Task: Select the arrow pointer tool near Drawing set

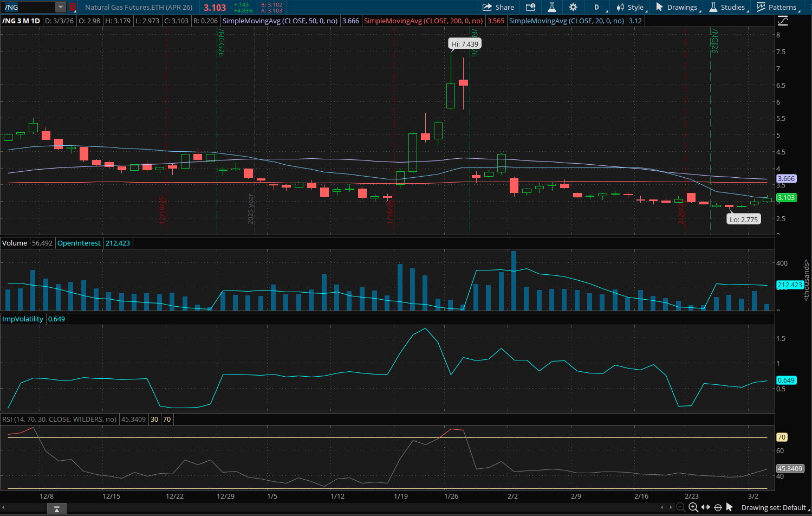Action: pos(730,507)
